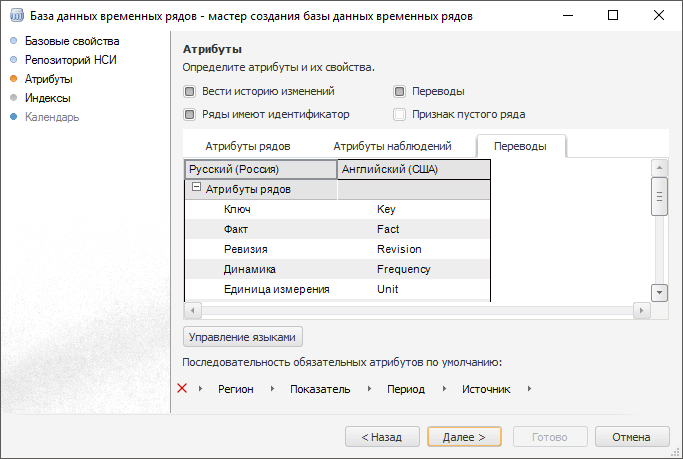Click the vertical scrollbar down arrow

[x=659, y=291]
